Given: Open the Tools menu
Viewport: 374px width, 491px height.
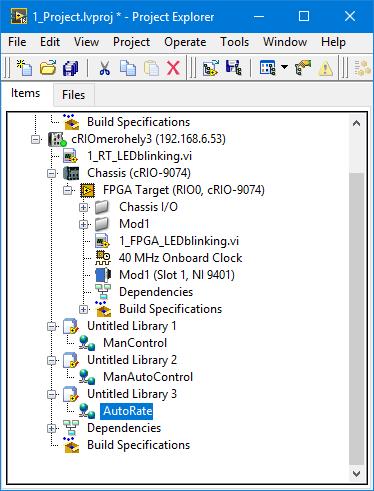Looking at the screenshot, I should [x=235, y=42].
